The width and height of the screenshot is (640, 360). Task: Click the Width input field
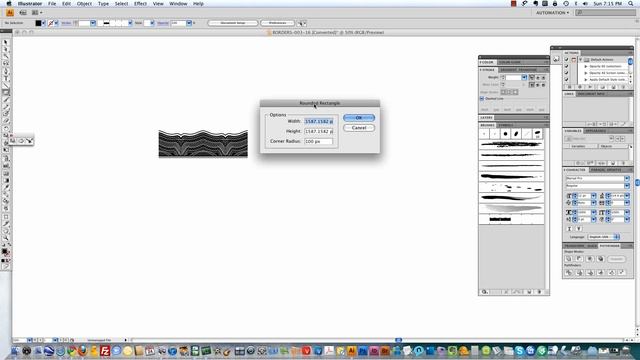(319, 121)
